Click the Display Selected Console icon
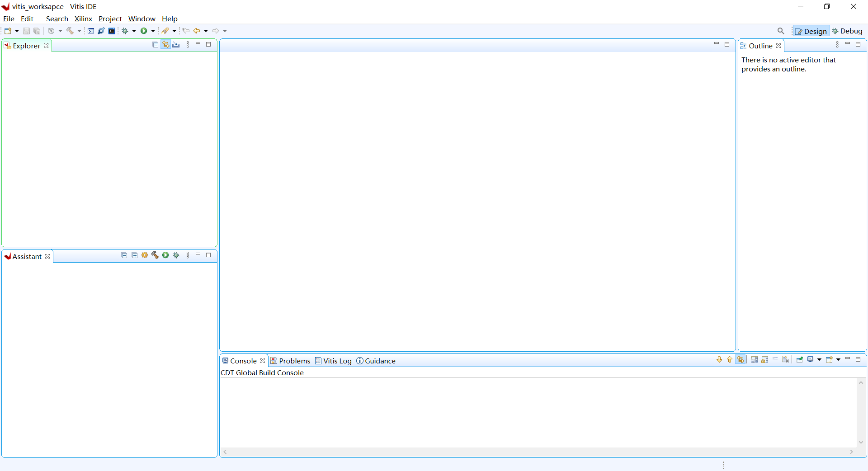This screenshot has width=868, height=471. tap(811, 359)
